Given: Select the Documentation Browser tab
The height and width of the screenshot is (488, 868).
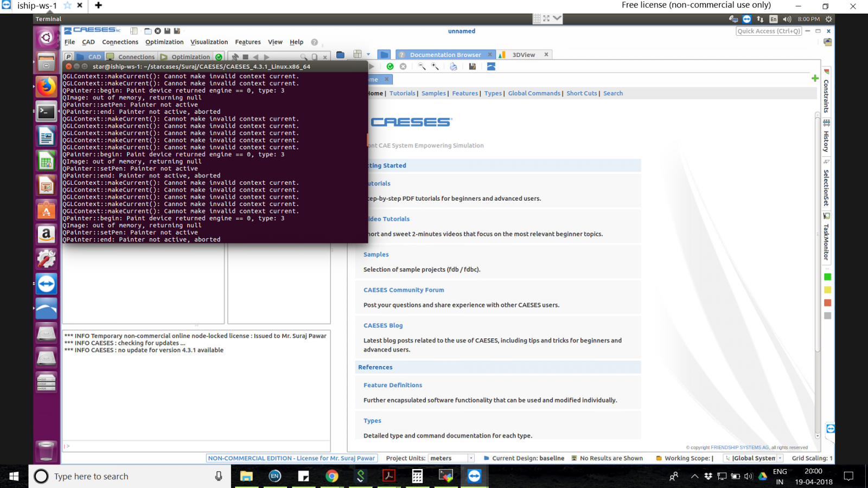Looking at the screenshot, I should [445, 55].
